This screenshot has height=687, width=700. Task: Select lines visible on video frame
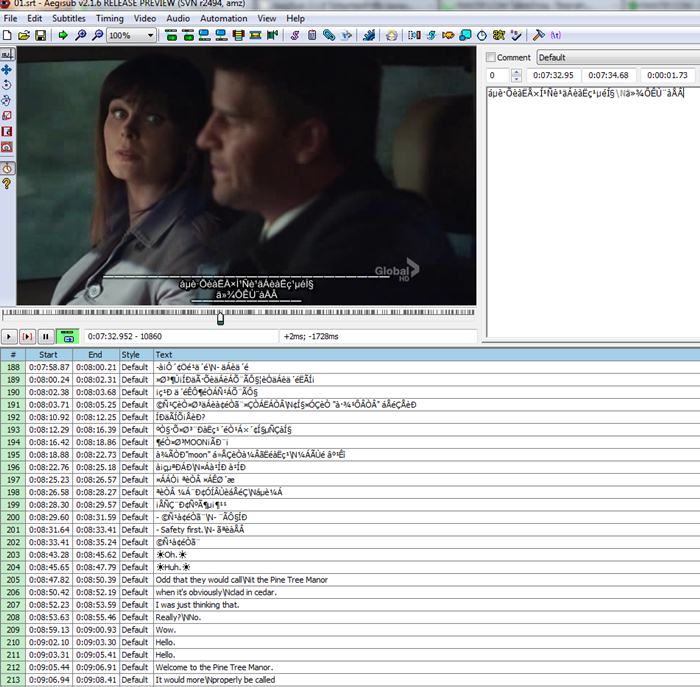coord(238,35)
